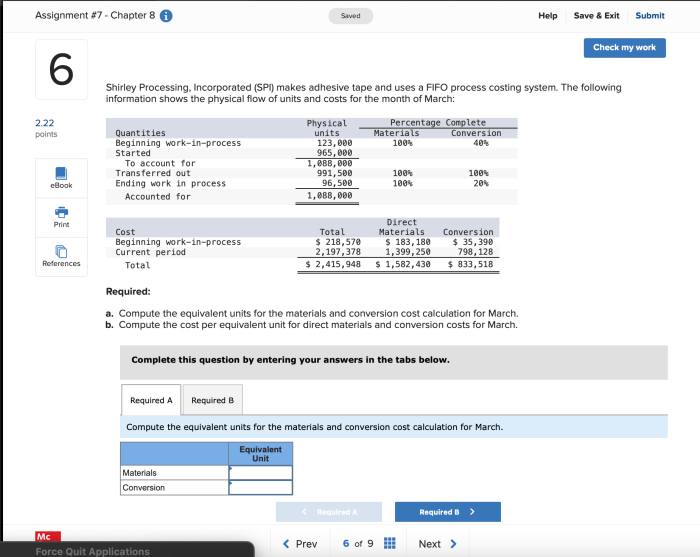700x557 pixels.
Task: Click the 'Equivalent Unit' column header
Action: tap(261, 454)
